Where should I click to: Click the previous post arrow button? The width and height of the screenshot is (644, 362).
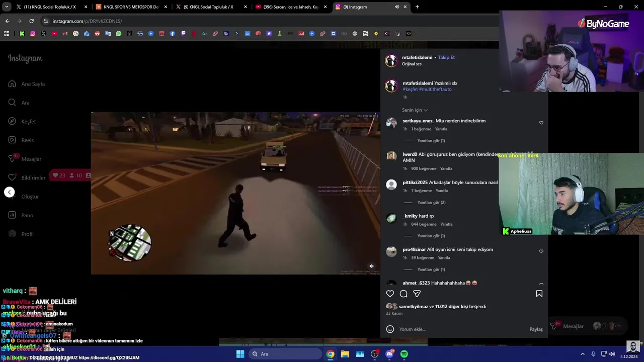pyautogui.click(x=10, y=192)
